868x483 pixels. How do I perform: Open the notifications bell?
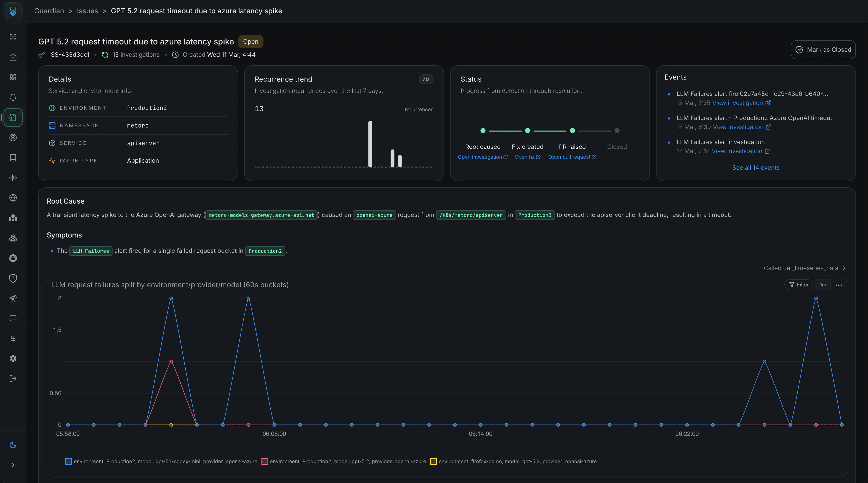pyautogui.click(x=13, y=97)
